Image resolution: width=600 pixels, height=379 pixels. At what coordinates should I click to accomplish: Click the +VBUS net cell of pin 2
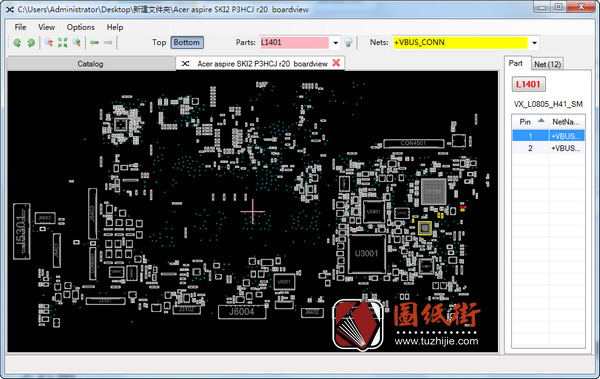pyautogui.click(x=567, y=148)
